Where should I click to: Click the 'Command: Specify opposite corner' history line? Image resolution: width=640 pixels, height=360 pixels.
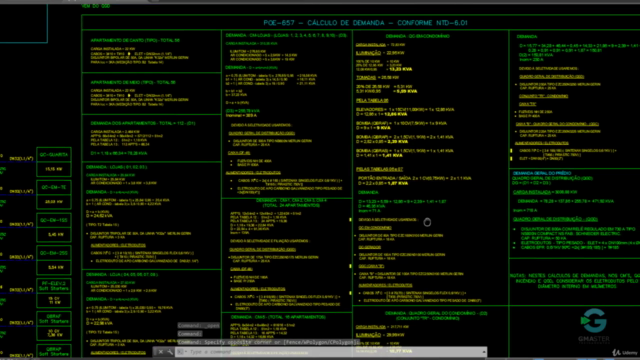pyautogui.click(x=268, y=342)
